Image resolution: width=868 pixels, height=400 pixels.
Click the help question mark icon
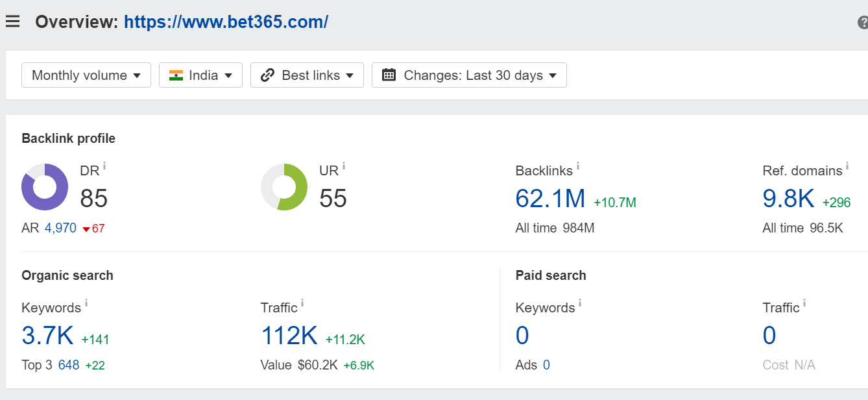pyautogui.click(x=863, y=23)
